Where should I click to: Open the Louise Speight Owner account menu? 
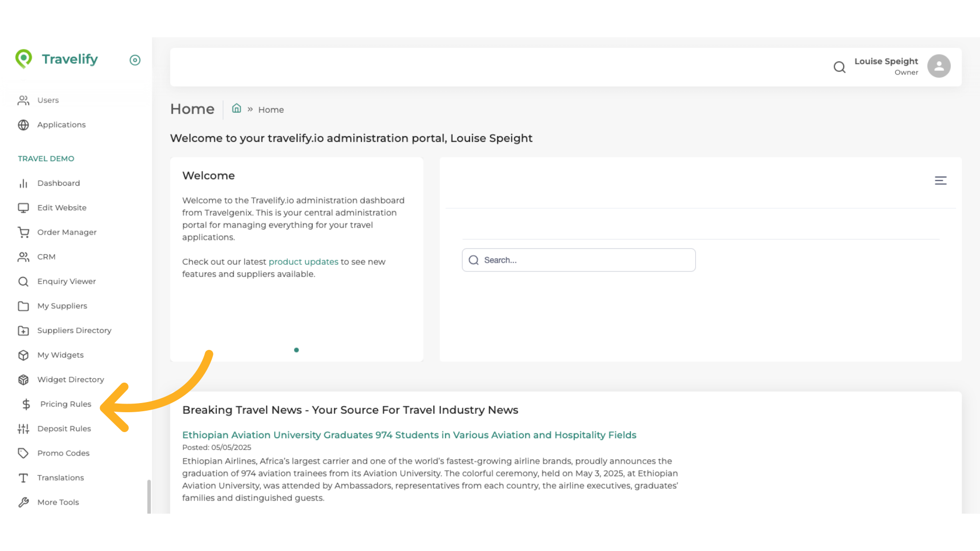coord(886,66)
